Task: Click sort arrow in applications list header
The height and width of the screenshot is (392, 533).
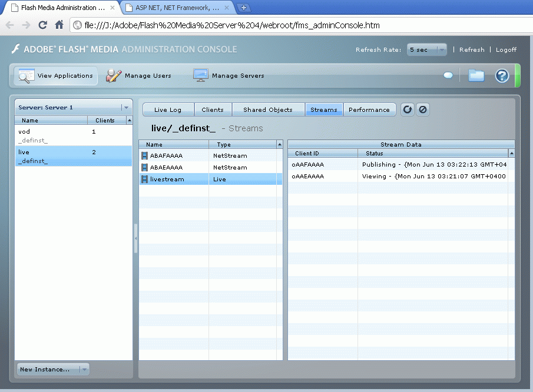Action: [x=129, y=120]
